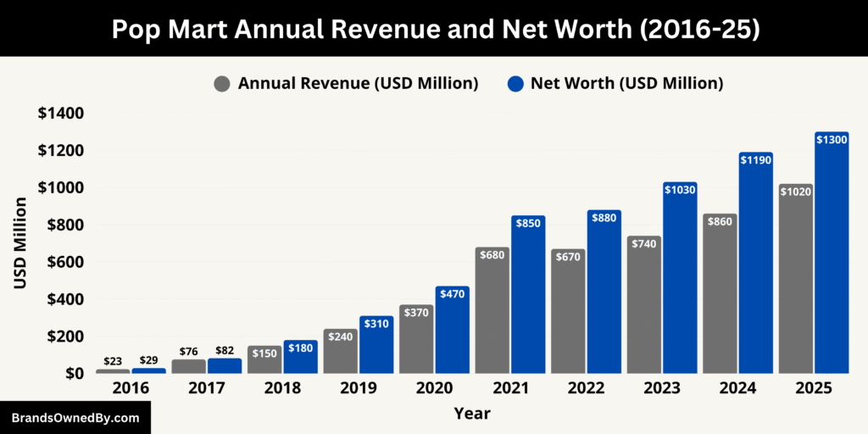Click the $740 revenue bar label

coord(644,244)
